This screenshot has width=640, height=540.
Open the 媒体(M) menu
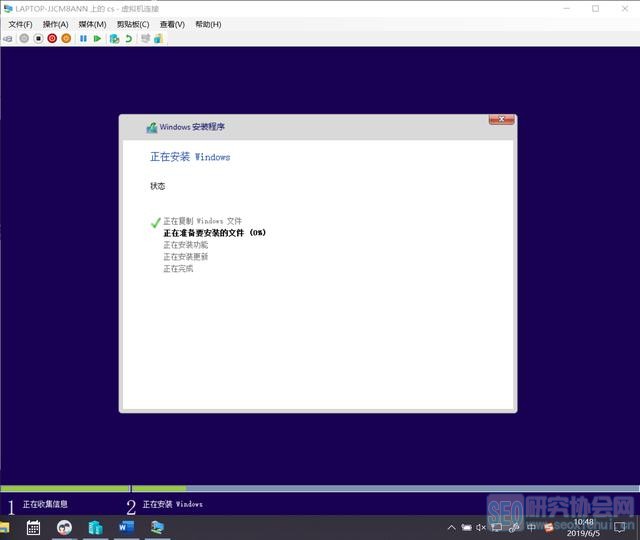(x=92, y=24)
